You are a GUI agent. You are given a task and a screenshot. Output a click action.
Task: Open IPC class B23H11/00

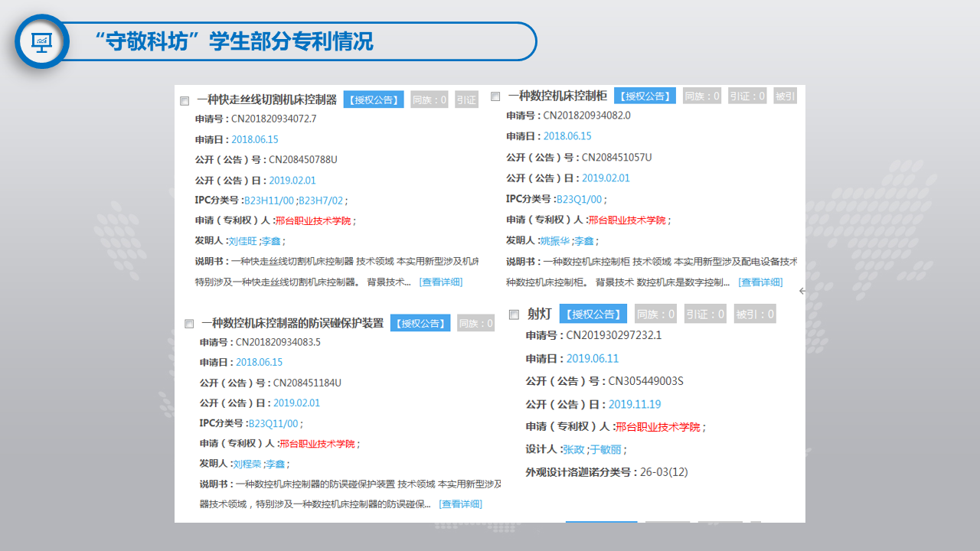coord(269,201)
